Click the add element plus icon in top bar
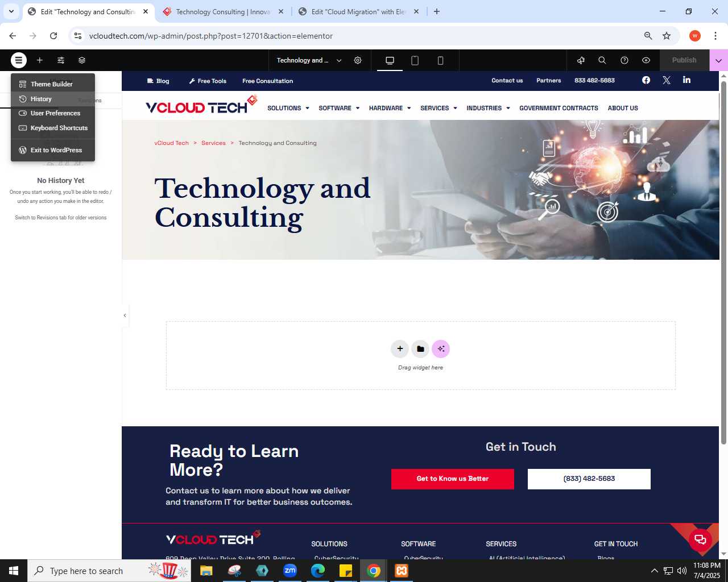 pyautogui.click(x=40, y=60)
